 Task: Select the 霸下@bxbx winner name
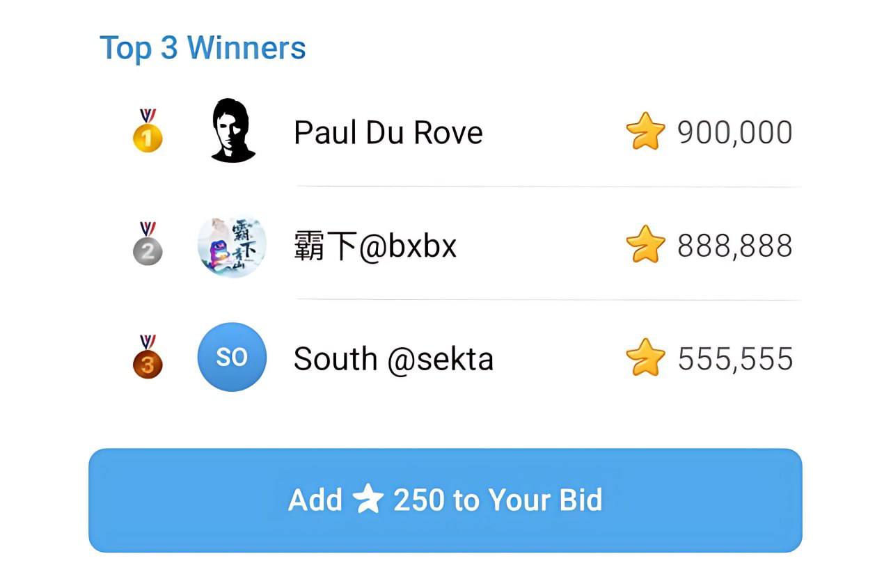pos(375,246)
